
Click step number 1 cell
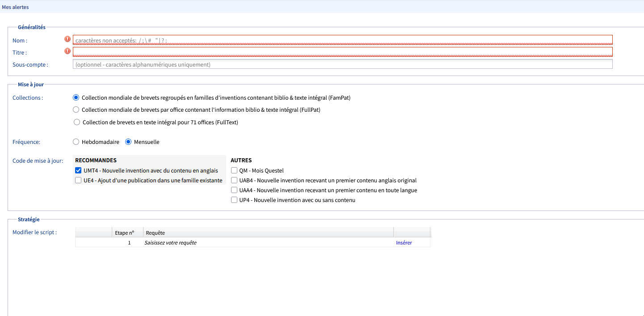point(127,243)
